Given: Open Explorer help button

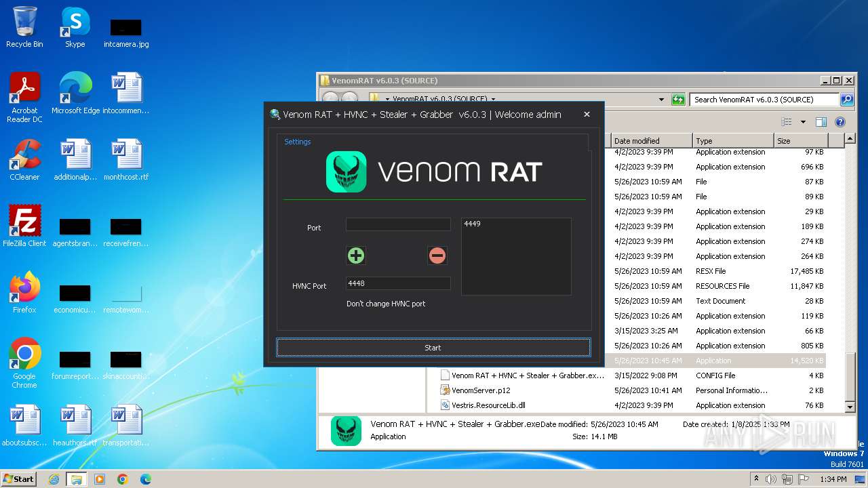Looking at the screenshot, I should pyautogui.click(x=840, y=122).
